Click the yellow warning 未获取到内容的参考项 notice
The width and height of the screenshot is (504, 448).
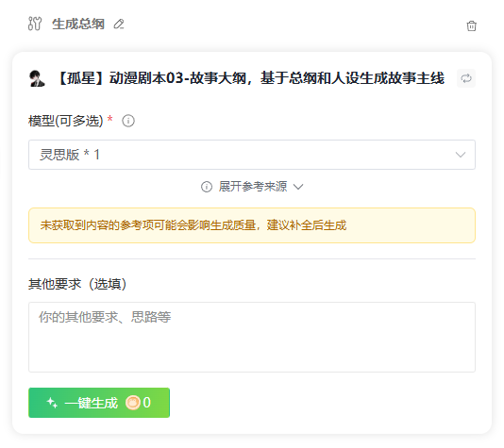252,225
